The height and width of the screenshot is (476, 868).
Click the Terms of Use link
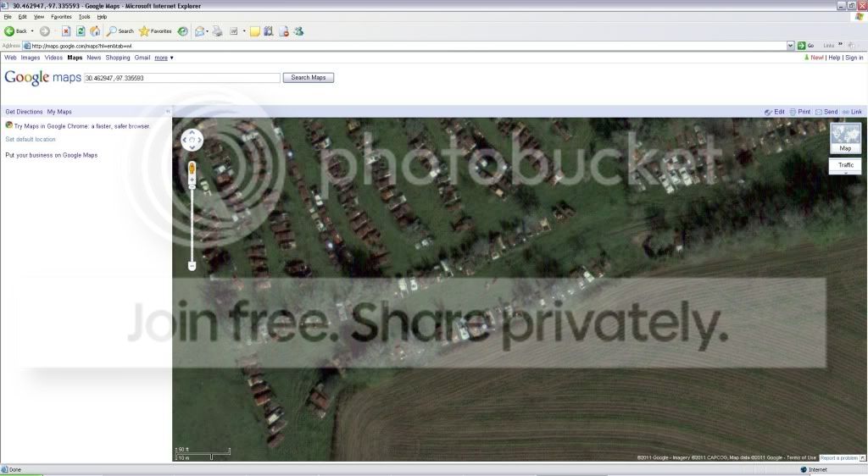(801, 457)
